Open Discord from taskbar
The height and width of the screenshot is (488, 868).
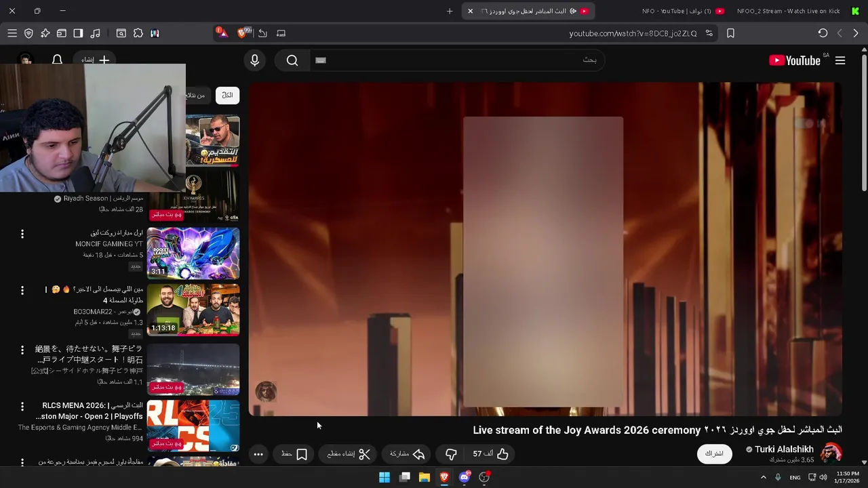coord(465,477)
